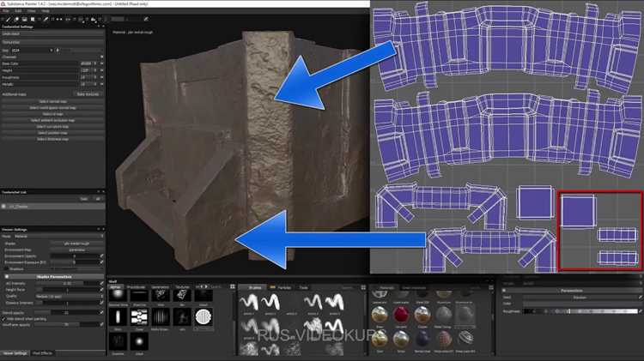Viewport: 644px width, 361px height.
Task: Click the pencil icon beside Roughness in Parameters
Action: (640, 311)
